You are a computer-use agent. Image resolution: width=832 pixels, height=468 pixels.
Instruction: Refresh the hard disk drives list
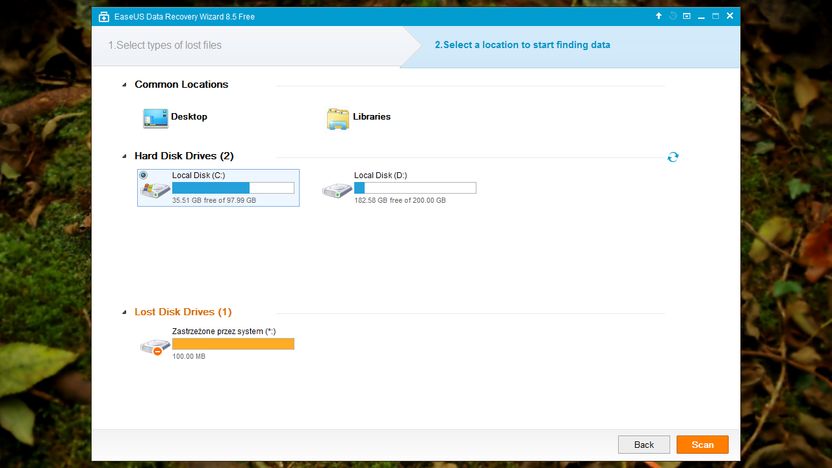(x=673, y=157)
